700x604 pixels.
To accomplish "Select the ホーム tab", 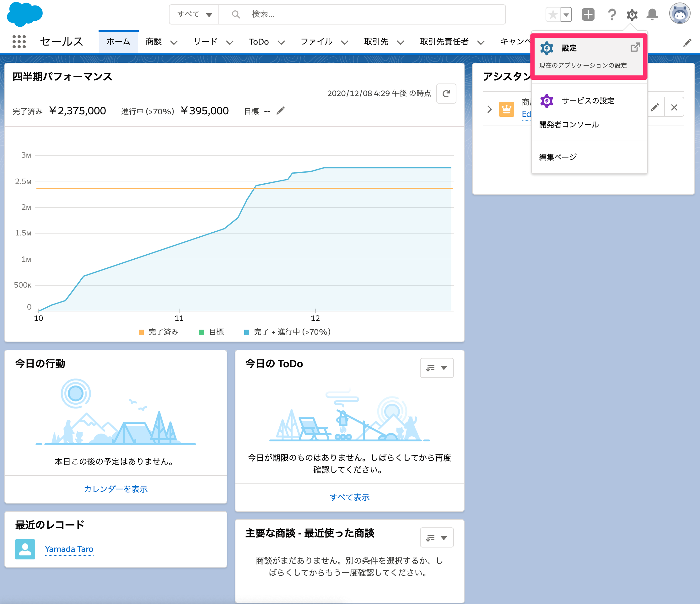I will point(118,41).
